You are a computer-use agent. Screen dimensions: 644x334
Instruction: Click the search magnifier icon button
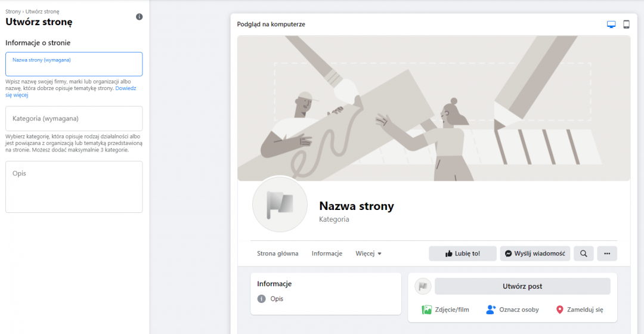[583, 253]
